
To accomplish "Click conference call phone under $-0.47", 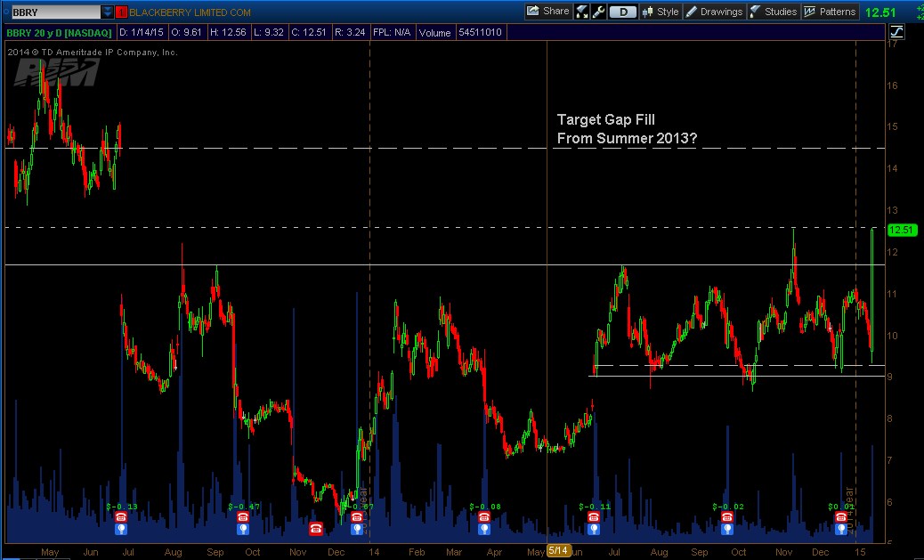I will click(x=243, y=517).
